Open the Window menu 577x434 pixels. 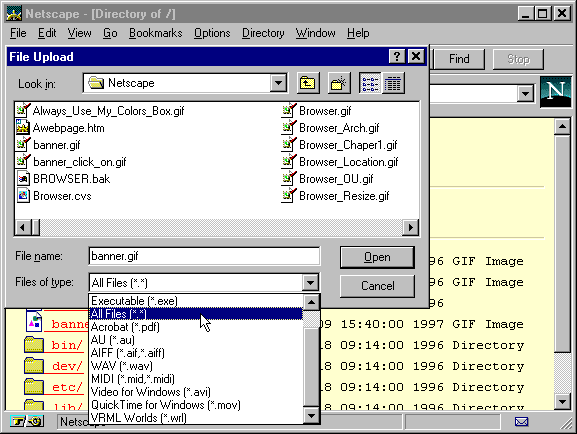coord(315,33)
